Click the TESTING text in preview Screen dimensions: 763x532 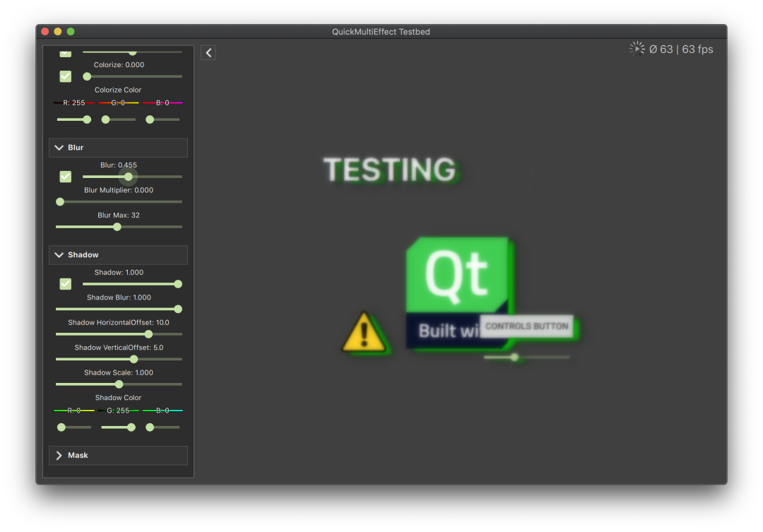389,170
